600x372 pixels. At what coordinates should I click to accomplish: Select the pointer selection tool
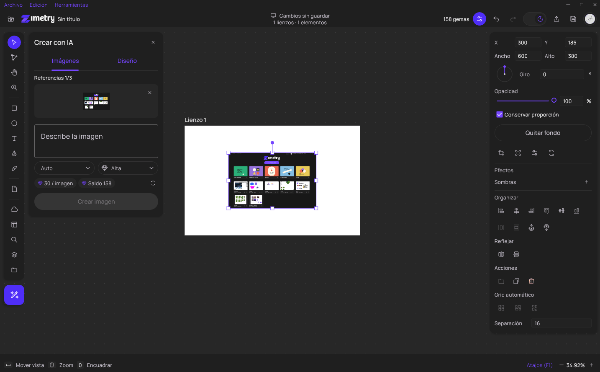14,42
